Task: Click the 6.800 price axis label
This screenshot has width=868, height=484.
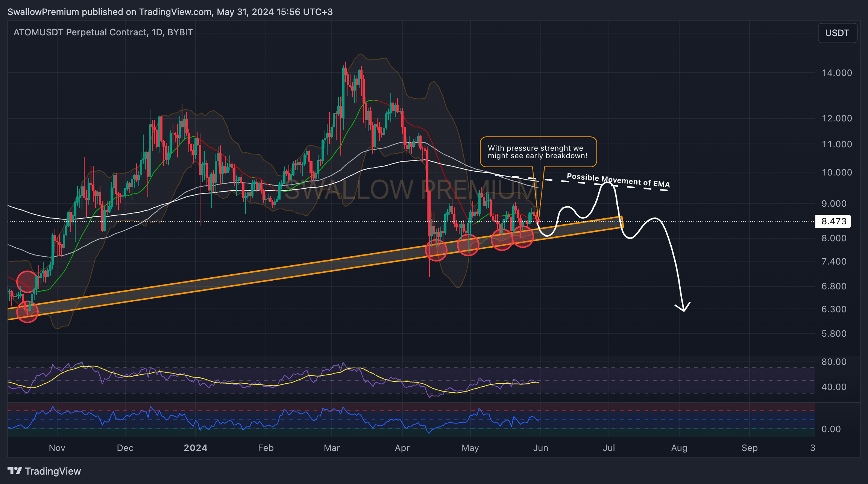Action: (834, 286)
